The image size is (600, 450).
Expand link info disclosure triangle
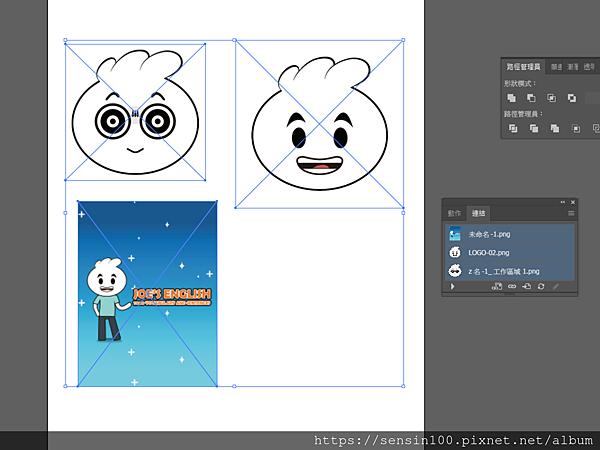coord(453,286)
